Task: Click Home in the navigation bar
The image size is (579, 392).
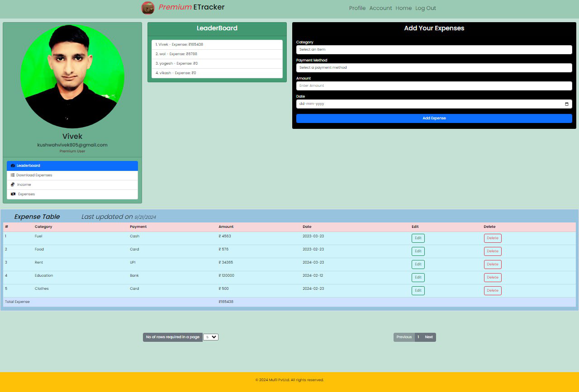Action: pos(403,8)
